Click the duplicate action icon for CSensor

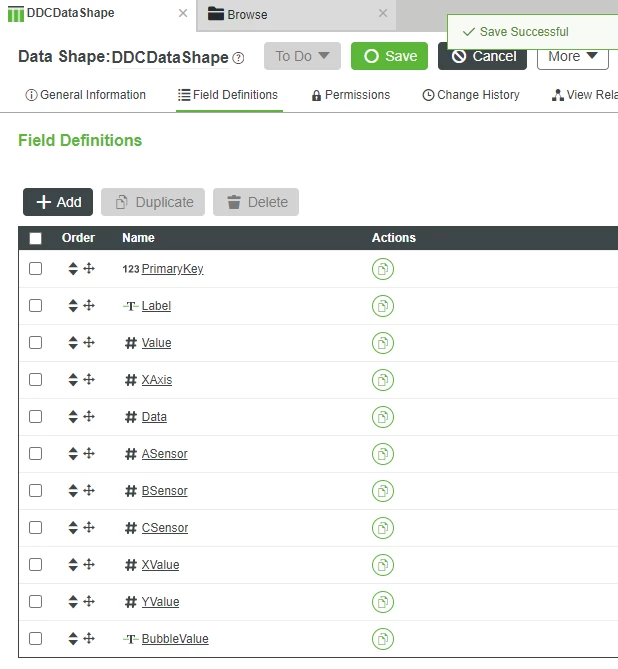(382, 528)
